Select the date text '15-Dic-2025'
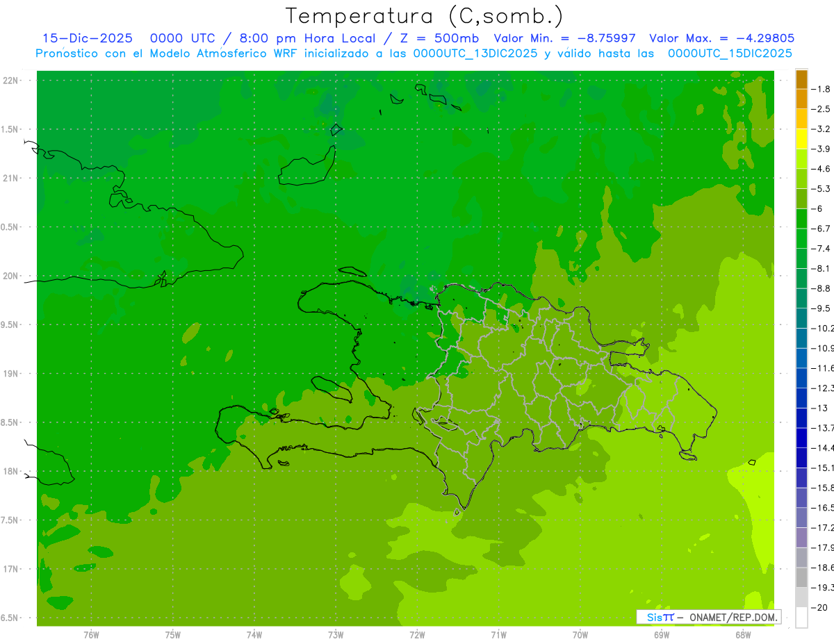 pyautogui.click(x=88, y=38)
